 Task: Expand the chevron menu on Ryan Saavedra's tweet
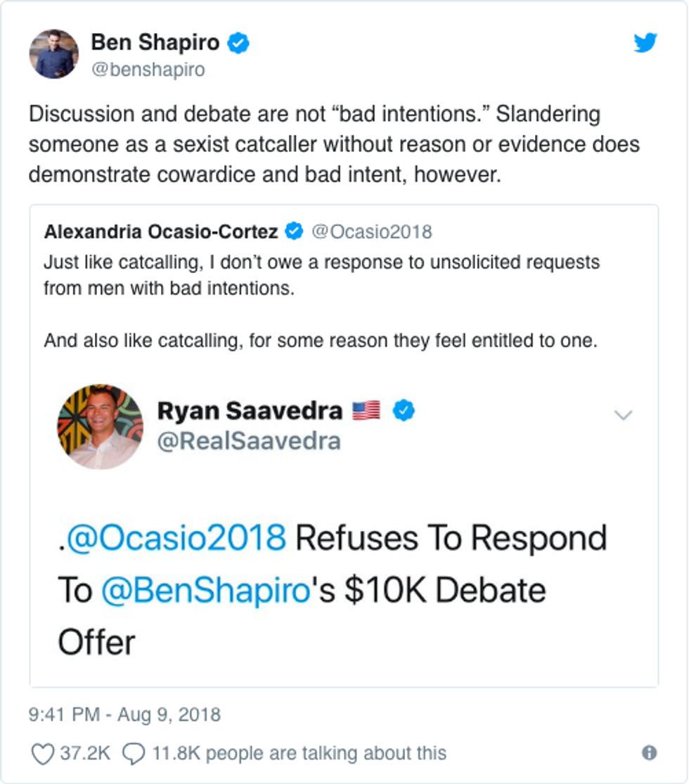pos(623,415)
